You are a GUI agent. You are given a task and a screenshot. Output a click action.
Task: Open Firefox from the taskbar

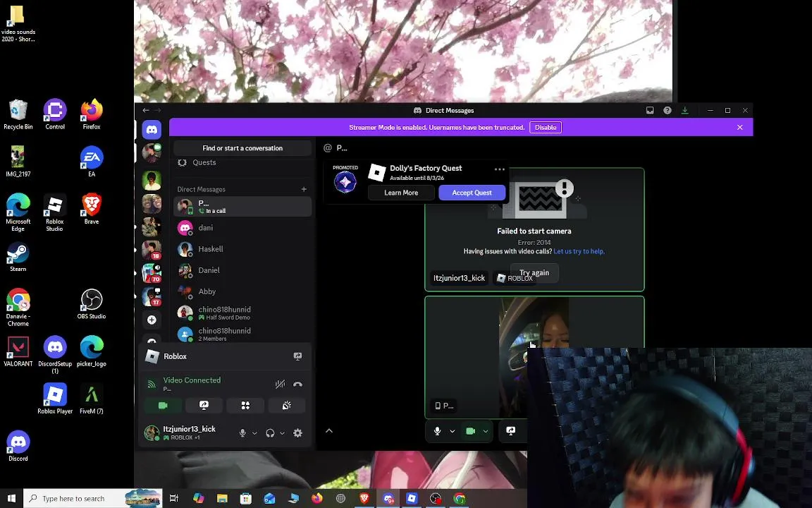point(317,498)
